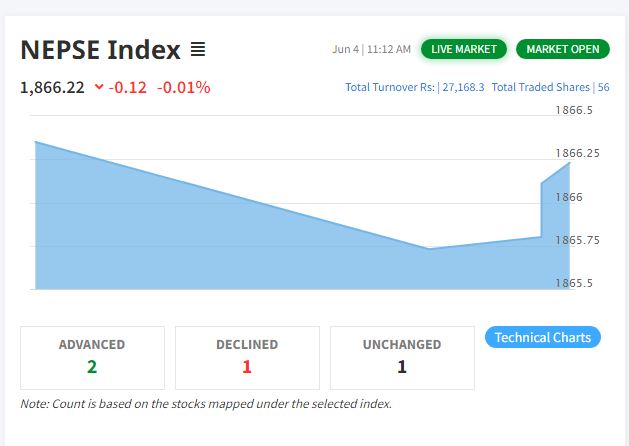This screenshot has height=446, width=629.
Task: Open Technical Charts
Action: (543, 337)
